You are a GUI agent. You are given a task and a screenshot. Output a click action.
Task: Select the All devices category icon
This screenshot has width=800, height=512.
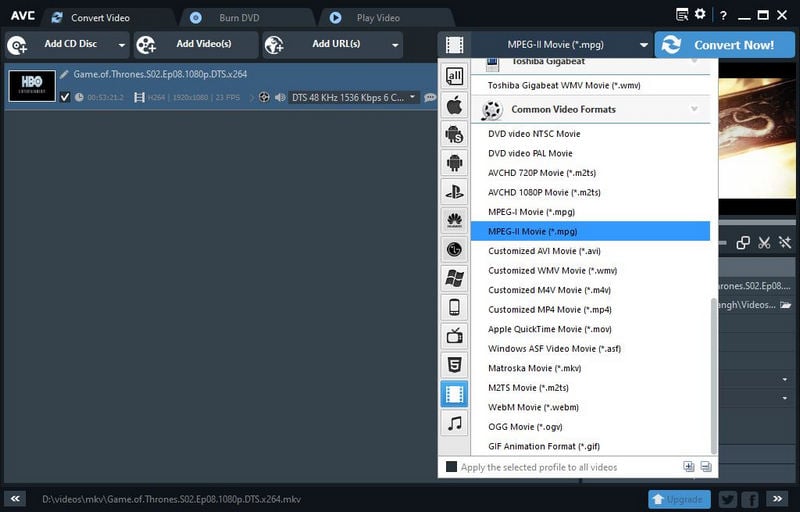coord(454,76)
